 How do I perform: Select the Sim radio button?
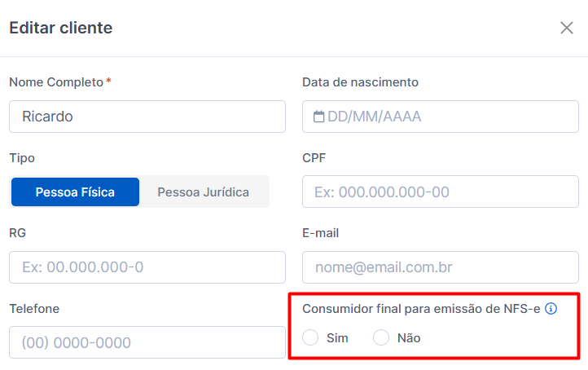[310, 337]
